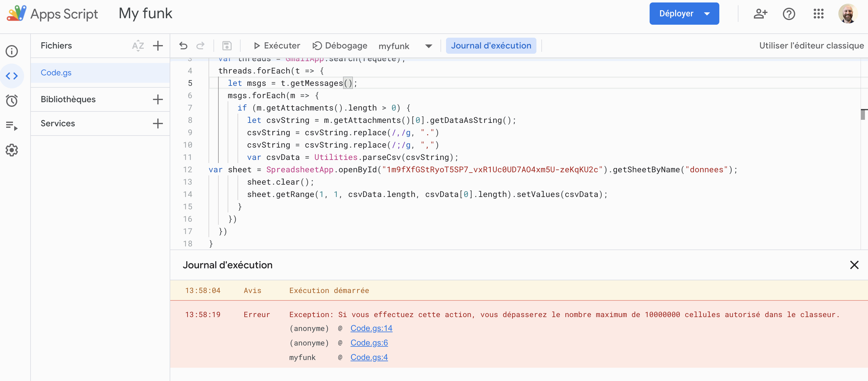This screenshot has height=381, width=868.
Task: Select the Code.gs file
Action: [100, 73]
